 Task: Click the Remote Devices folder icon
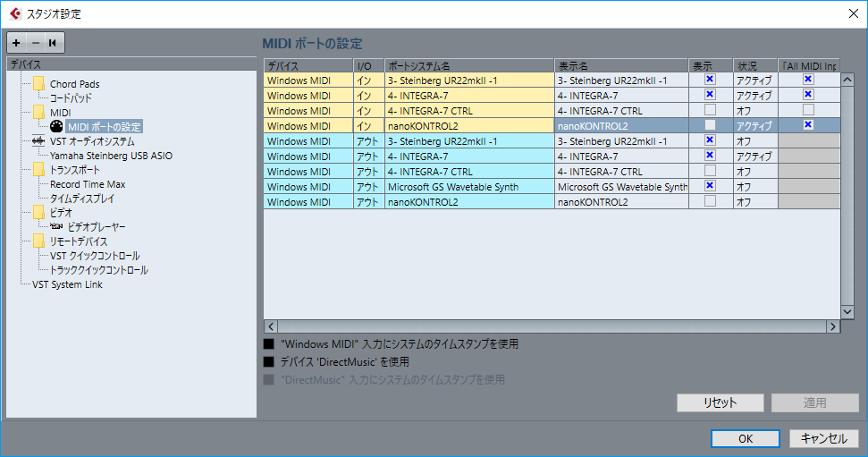(x=38, y=241)
